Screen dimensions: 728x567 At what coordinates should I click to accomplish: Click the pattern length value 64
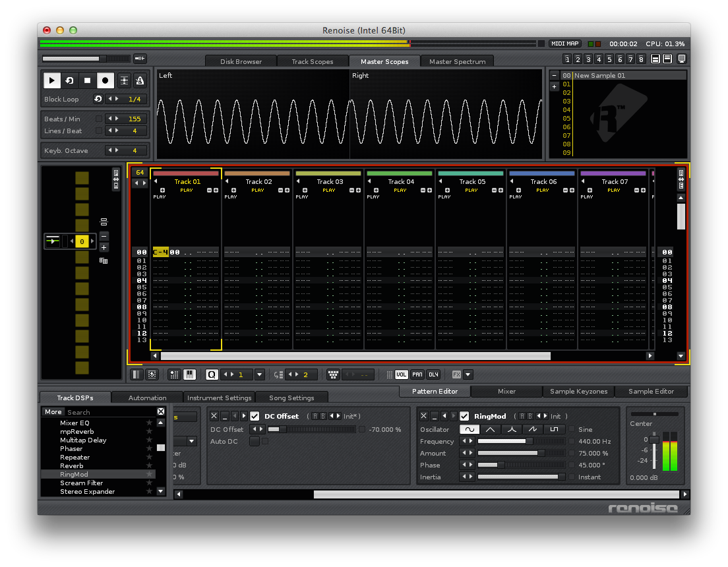pyautogui.click(x=140, y=172)
